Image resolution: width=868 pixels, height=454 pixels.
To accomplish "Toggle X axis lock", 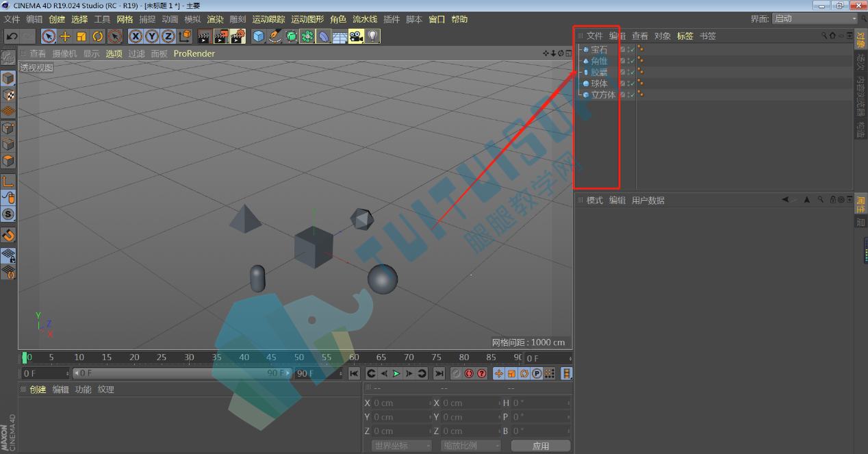I will point(136,36).
